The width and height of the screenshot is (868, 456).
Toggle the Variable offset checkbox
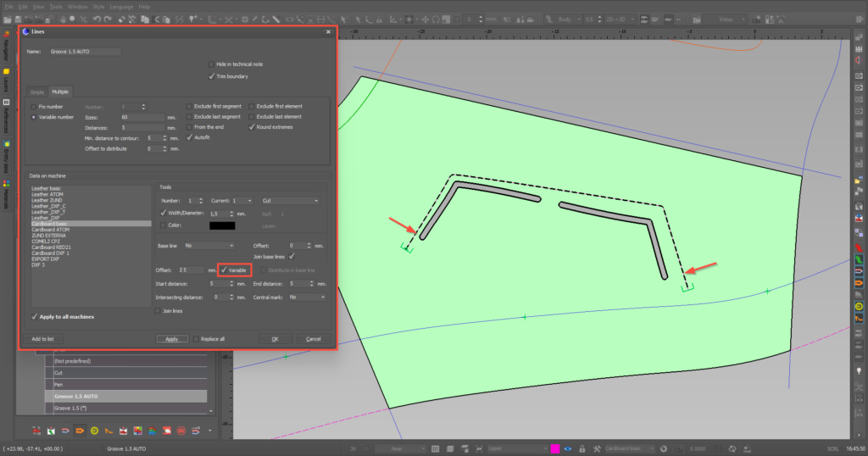tap(224, 270)
